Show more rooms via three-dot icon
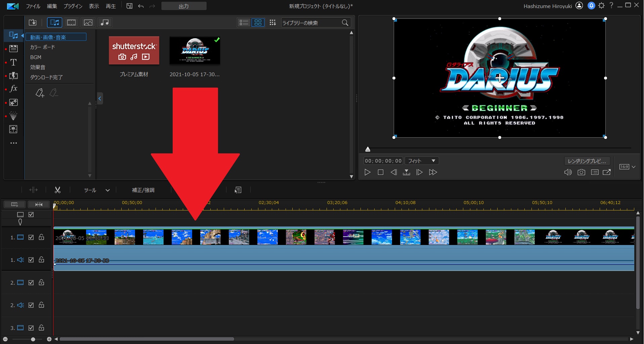644x344 pixels. 13,143
